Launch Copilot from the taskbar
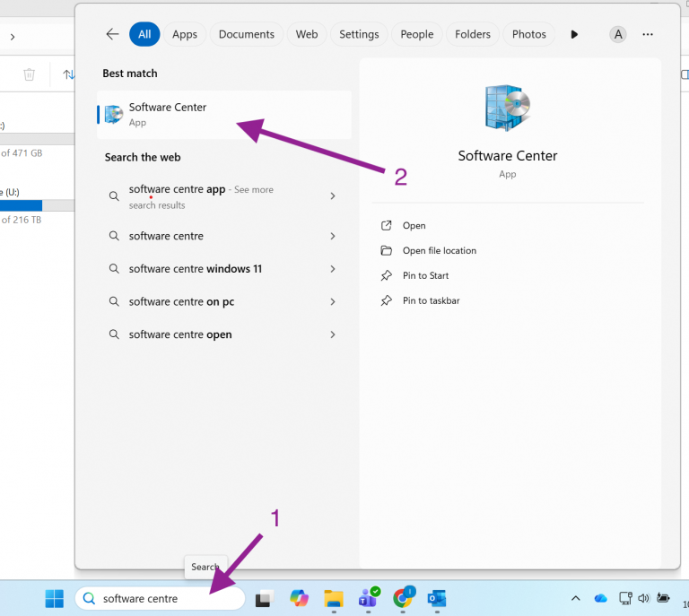The width and height of the screenshot is (689, 616). pyautogui.click(x=299, y=598)
